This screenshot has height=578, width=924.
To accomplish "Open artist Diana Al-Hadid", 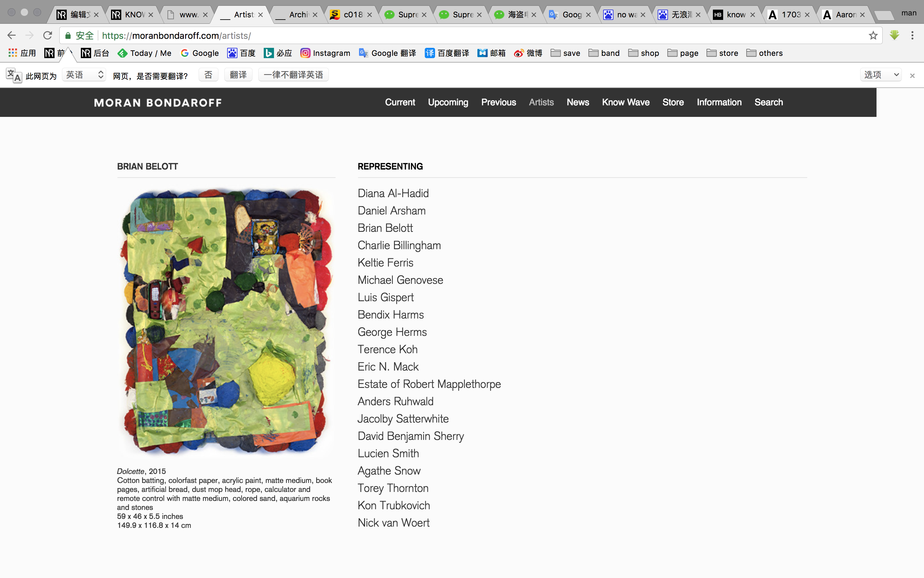I will pos(393,193).
